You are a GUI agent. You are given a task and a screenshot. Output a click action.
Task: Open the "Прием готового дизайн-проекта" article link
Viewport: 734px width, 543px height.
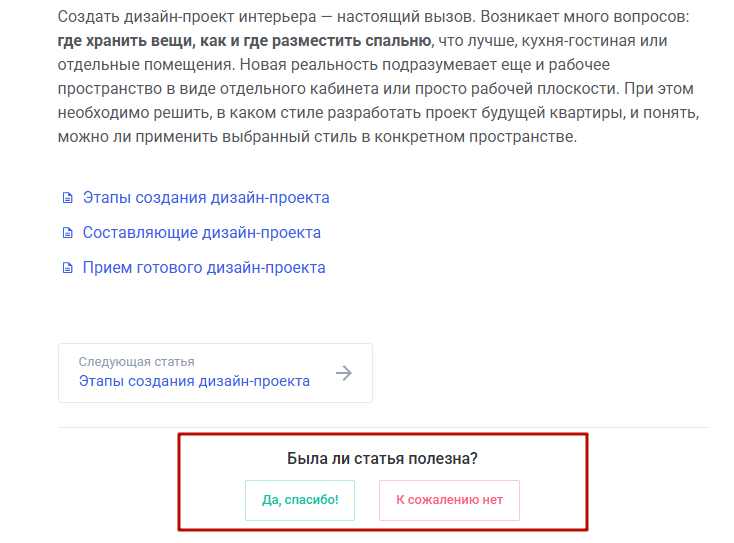click(204, 268)
